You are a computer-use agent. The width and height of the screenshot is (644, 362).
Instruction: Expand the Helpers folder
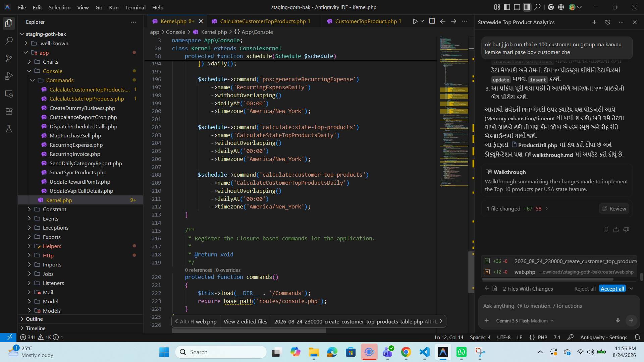pyautogui.click(x=52, y=246)
